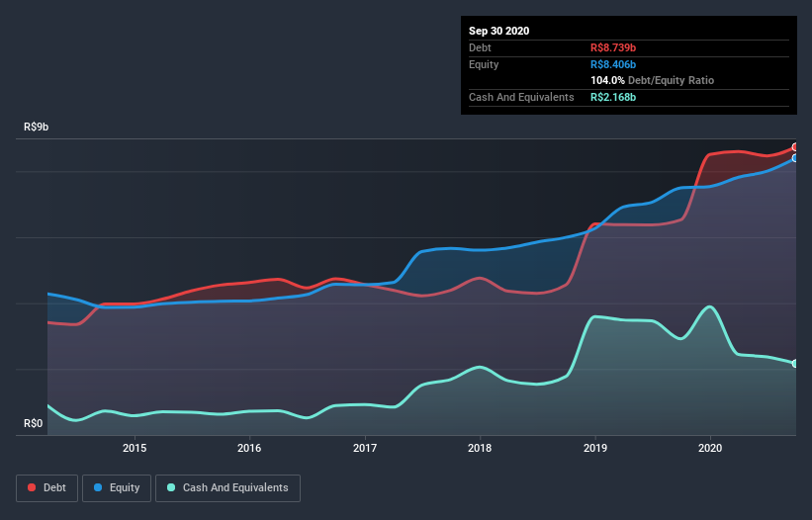Click the 2018 x-axis label
Image resolution: width=812 pixels, height=520 pixels.
click(480, 448)
